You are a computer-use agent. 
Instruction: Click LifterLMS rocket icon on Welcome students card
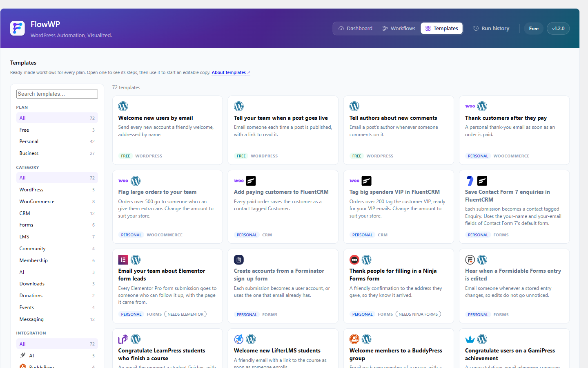(x=239, y=339)
